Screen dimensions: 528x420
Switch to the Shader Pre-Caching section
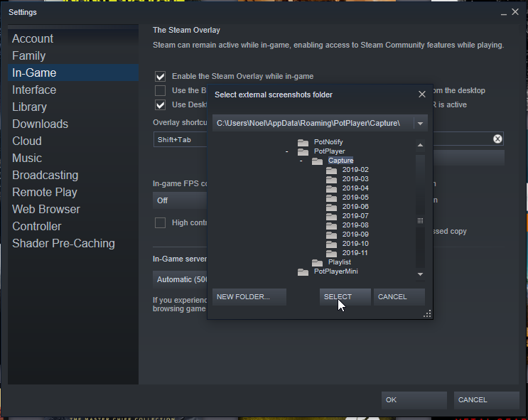click(x=63, y=243)
